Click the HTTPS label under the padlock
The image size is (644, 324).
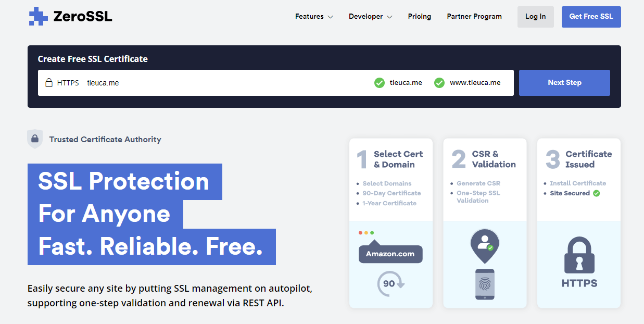click(x=579, y=284)
